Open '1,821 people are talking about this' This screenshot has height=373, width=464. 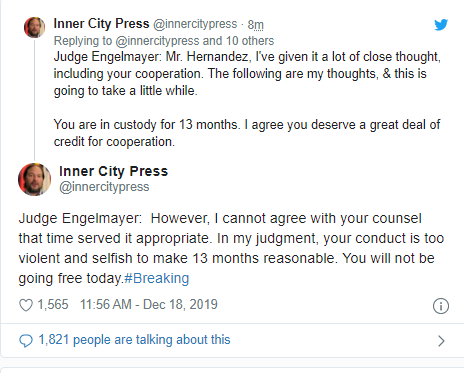[x=134, y=340]
